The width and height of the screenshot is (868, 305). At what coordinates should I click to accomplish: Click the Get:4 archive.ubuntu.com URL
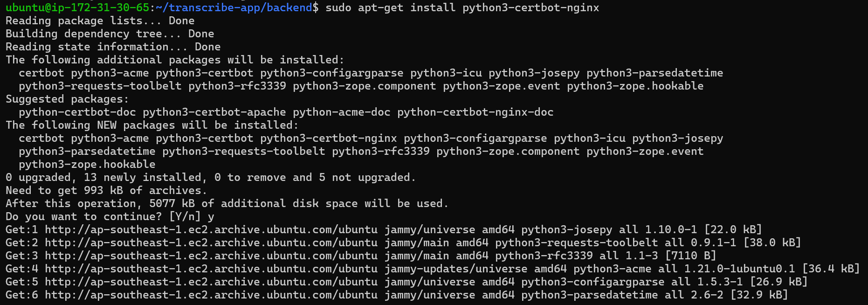(x=211, y=269)
